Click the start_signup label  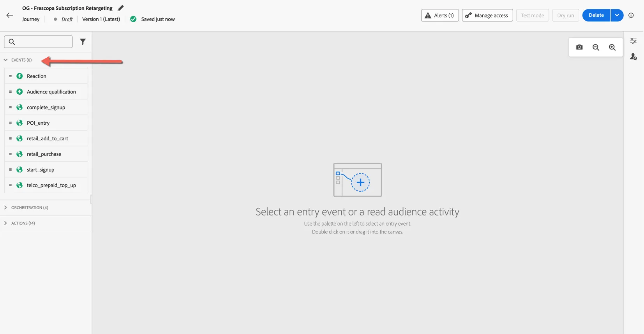click(41, 170)
